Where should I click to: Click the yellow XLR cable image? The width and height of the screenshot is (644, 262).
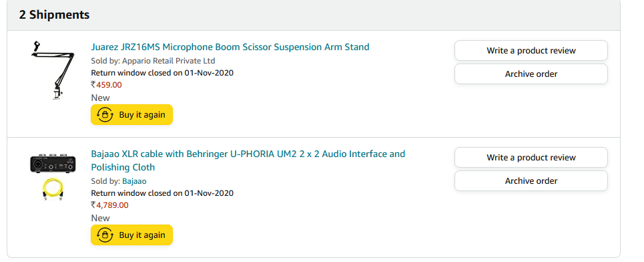53,190
